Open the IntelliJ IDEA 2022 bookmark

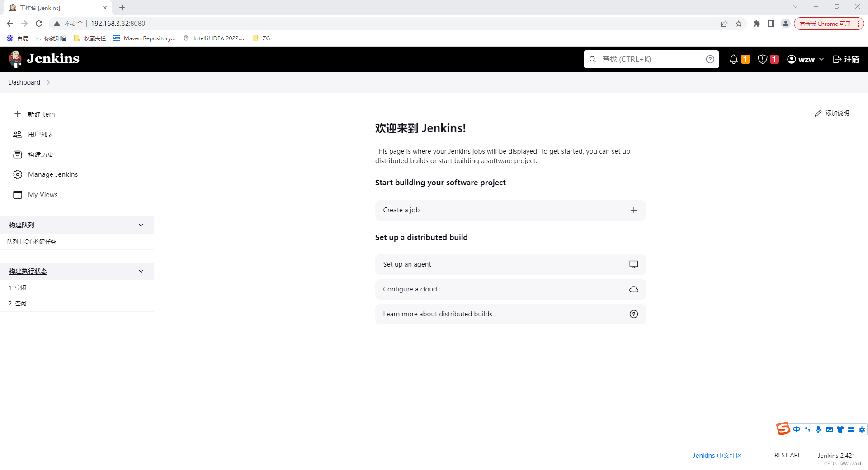click(x=214, y=38)
